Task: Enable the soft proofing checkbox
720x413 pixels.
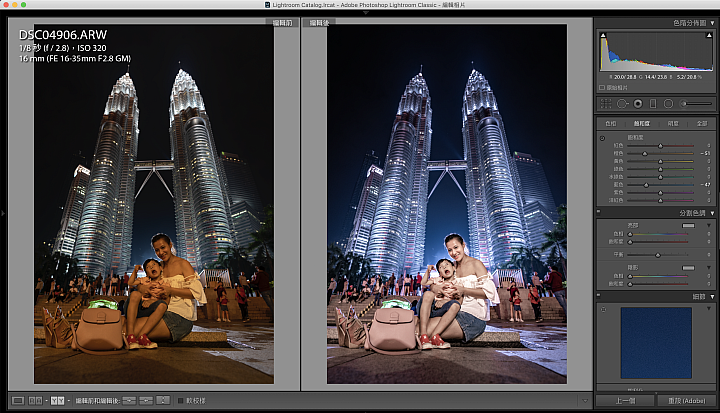Action: 180,401
